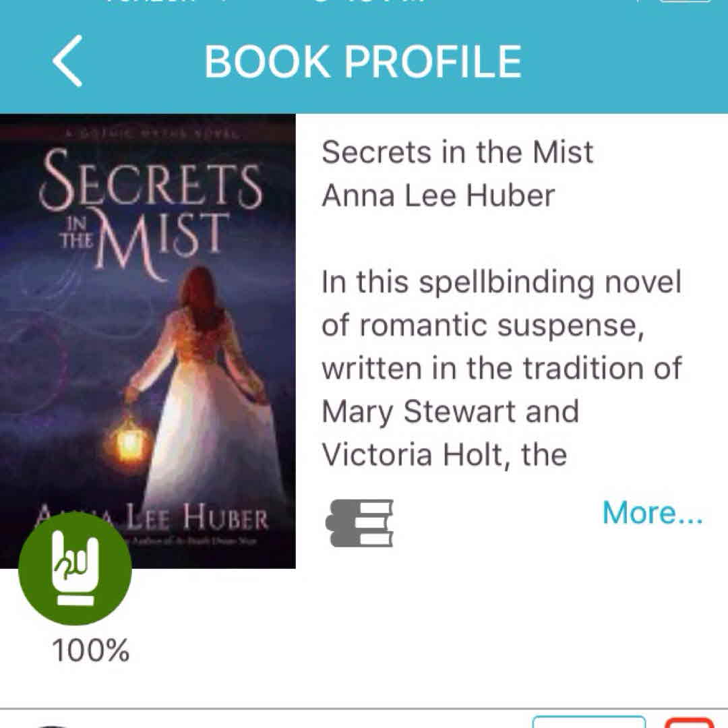This screenshot has width=728, height=728.
Task: Tap the BOOK PROFILE header title
Action: tap(363, 61)
